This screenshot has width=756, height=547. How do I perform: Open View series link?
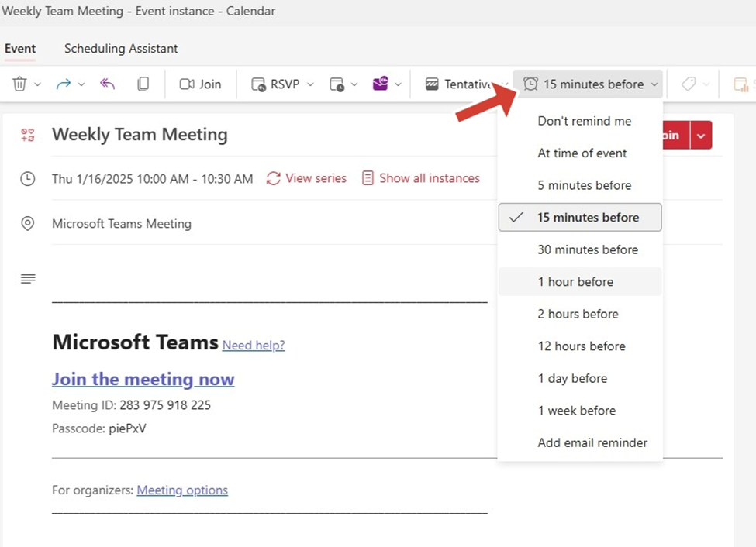click(306, 178)
